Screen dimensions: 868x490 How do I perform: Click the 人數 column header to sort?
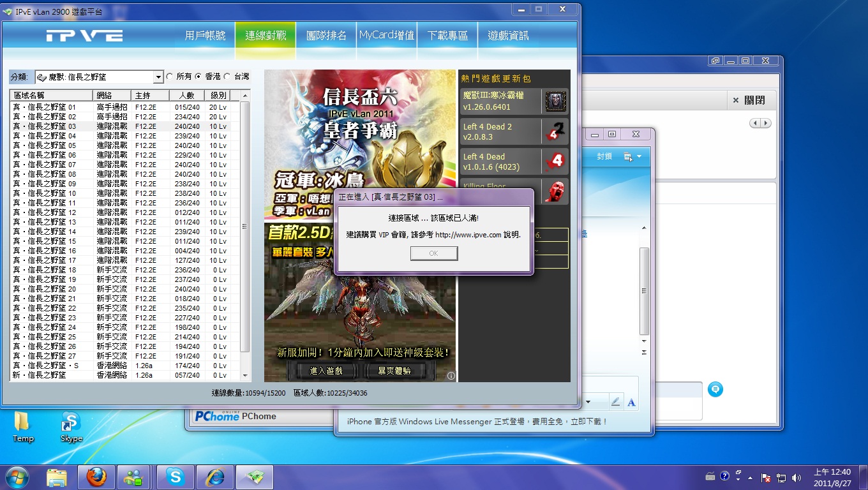point(187,95)
